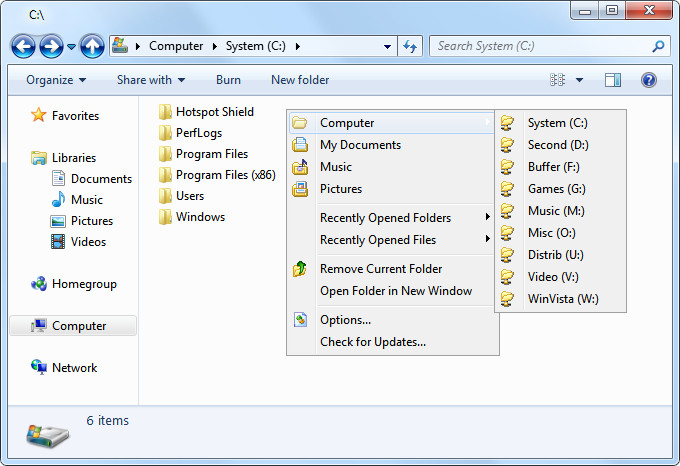Click the Burn button
The height and width of the screenshot is (466, 680).
pyautogui.click(x=228, y=80)
